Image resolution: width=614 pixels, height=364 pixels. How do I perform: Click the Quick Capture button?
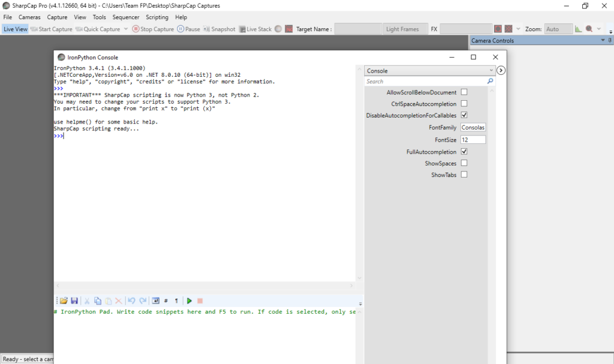coord(98,29)
